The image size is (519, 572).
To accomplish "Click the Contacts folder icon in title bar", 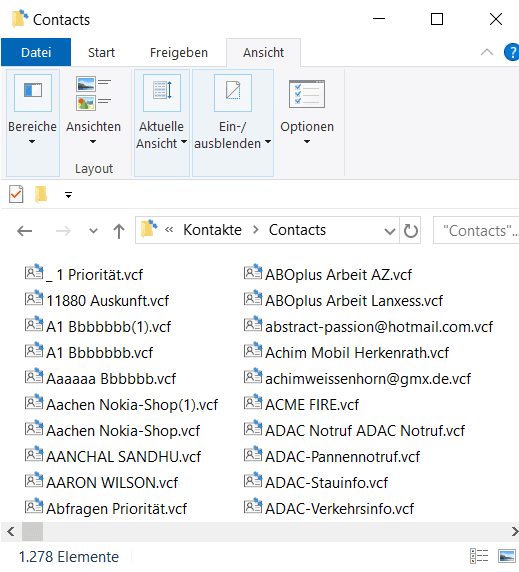I will (x=19, y=19).
